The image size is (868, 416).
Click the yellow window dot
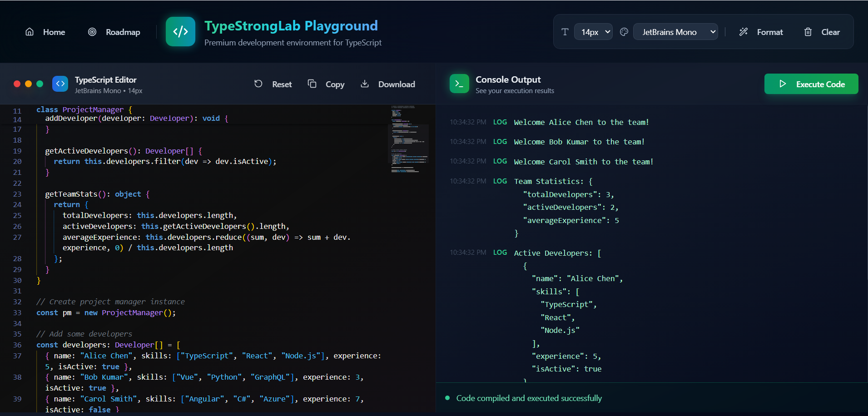pos(28,84)
